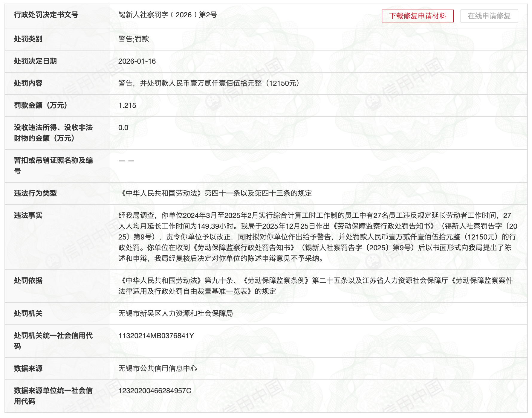The width and height of the screenshot is (532, 418).
Task: Click the data source 无锡市公共信用信息中心
Action: pyautogui.click(x=158, y=369)
